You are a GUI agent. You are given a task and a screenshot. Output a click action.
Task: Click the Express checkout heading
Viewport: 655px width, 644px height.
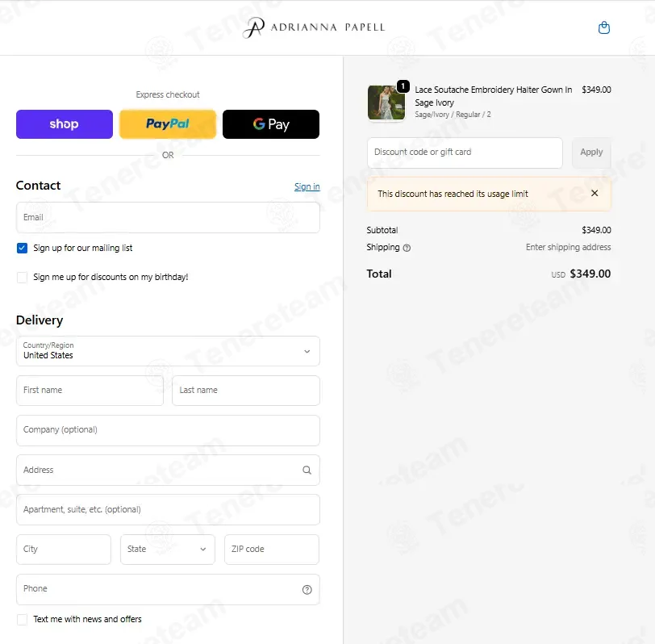coord(168,95)
